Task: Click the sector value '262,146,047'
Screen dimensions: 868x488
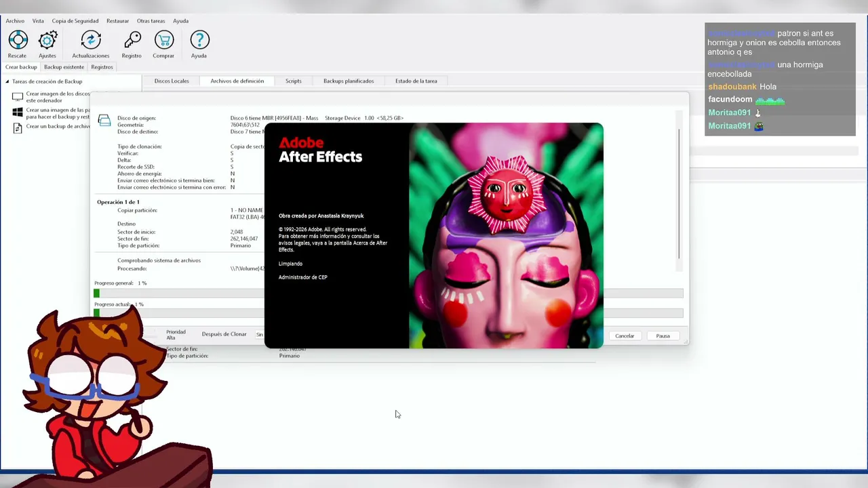Action: tap(244, 239)
